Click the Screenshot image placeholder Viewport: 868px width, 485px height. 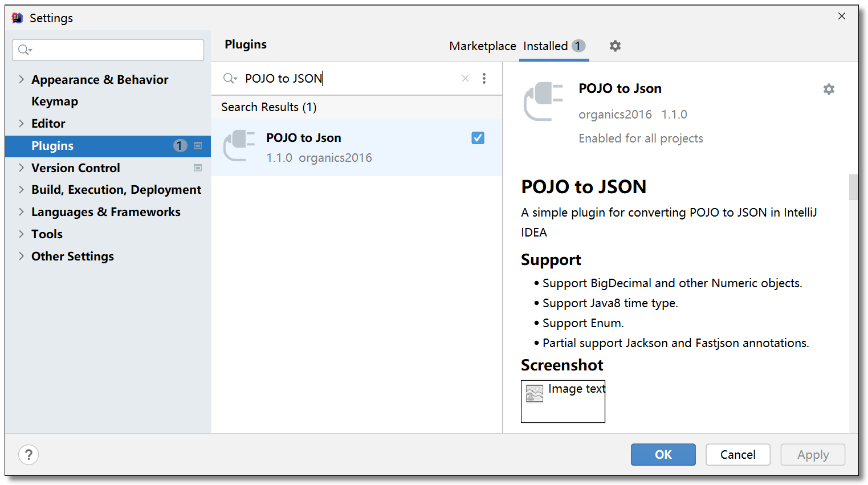tap(563, 401)
